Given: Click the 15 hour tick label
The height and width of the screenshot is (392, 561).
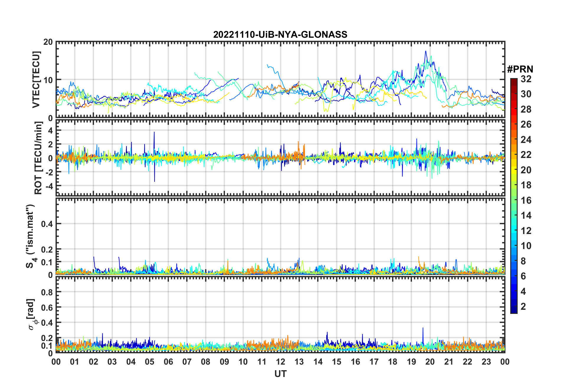Looking at the screenshot, I should click(337, 362).
